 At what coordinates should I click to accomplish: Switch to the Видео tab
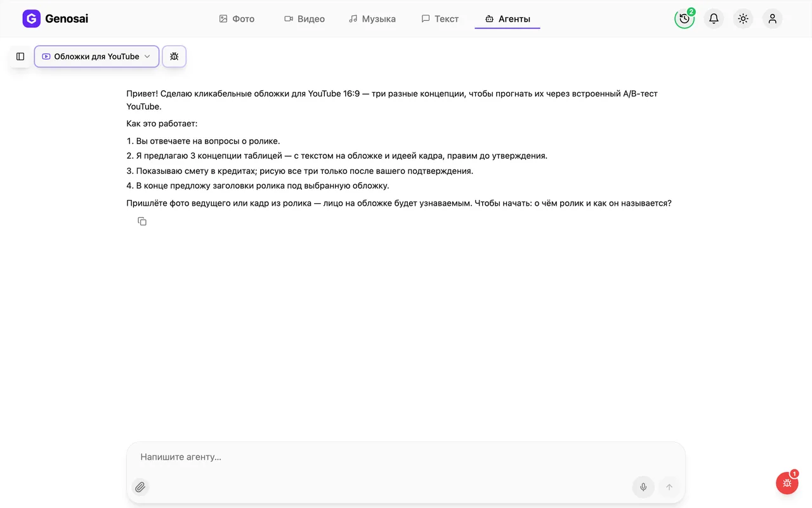click(304, 19)
